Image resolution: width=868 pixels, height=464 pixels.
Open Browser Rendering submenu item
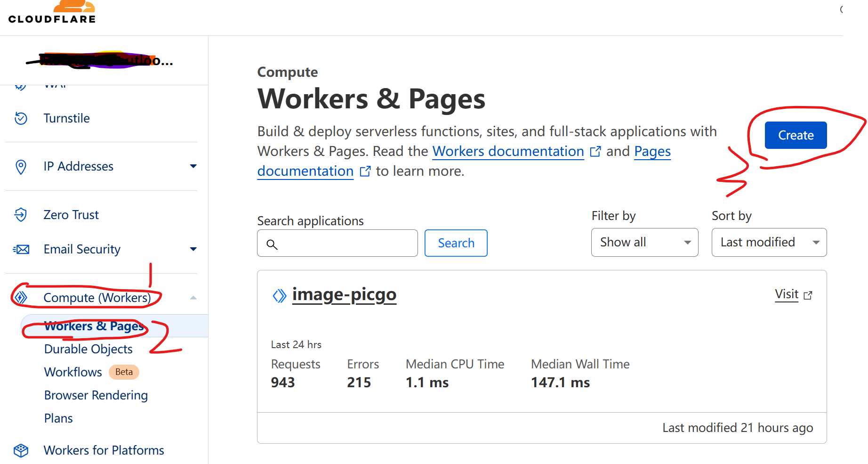[96, 395]
